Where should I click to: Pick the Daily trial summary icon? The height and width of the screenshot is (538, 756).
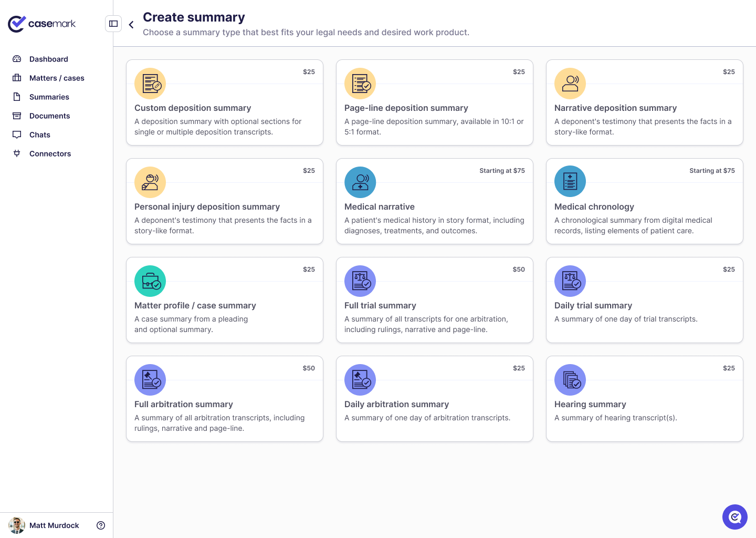click(570, 281)
